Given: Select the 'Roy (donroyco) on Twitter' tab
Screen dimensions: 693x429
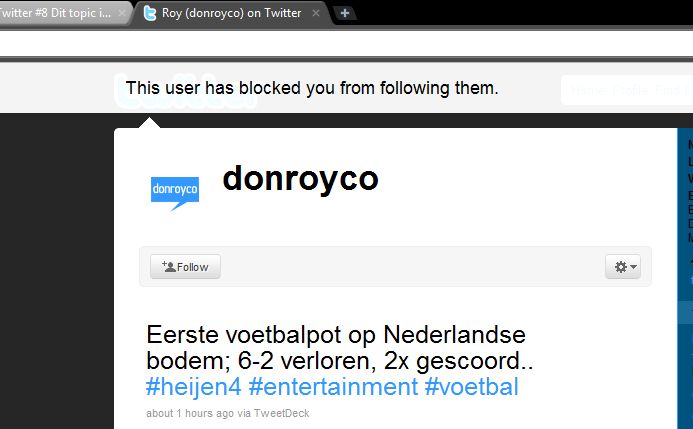Looking at the screenshot, I should (232, 13).
